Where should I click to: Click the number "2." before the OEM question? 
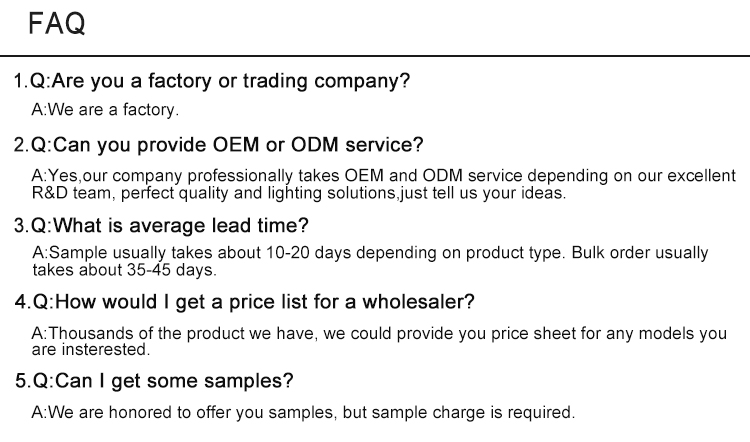click(x=20, y=144)
